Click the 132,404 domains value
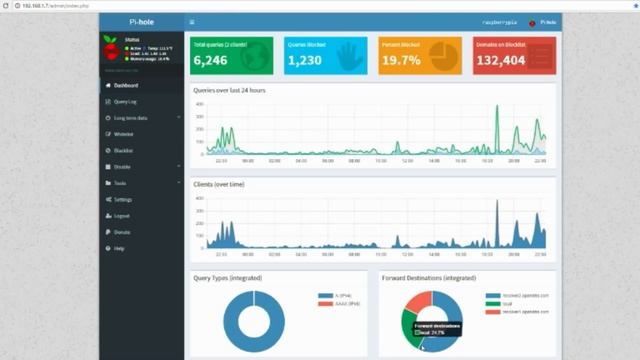This screenshot has width=640, height=360. tap(501, 60)
